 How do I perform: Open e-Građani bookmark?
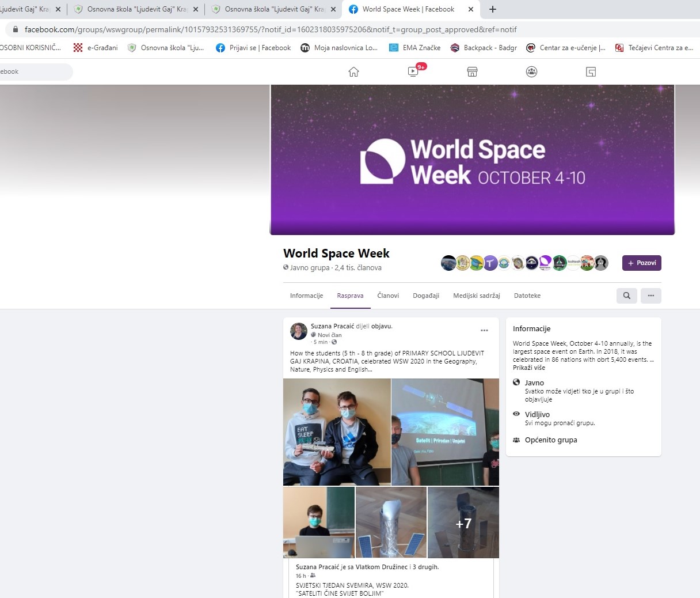[x=96, y=48]
